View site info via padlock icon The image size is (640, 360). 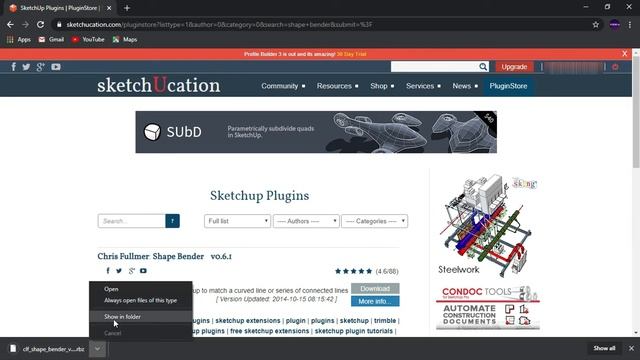click(x=59, y=24)
